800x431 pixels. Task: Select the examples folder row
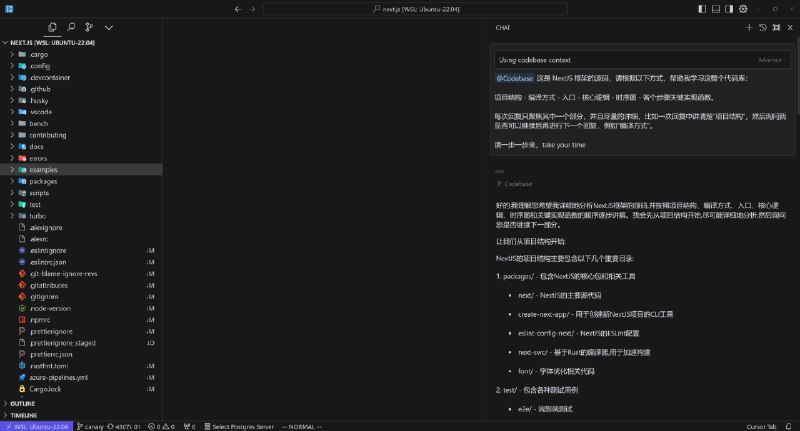[x=82, y=170]
